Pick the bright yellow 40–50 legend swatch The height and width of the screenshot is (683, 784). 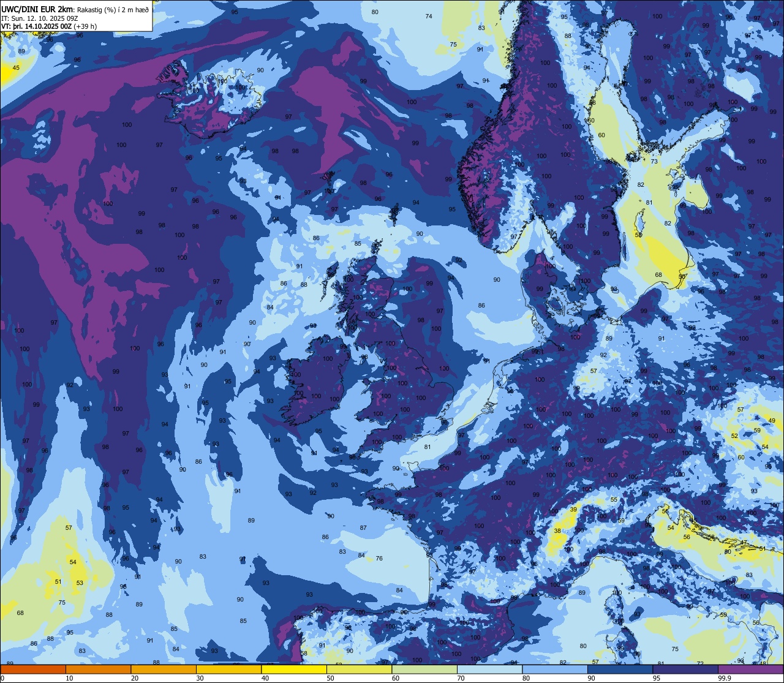point(294,670)
